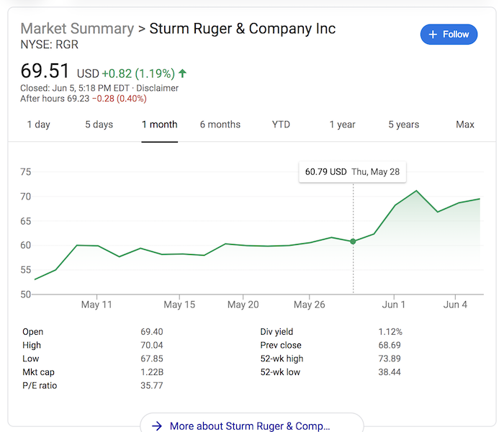The image size is (504, 432).
Task: Open the Disclaimer link
Action: click(x=157, y=88)
